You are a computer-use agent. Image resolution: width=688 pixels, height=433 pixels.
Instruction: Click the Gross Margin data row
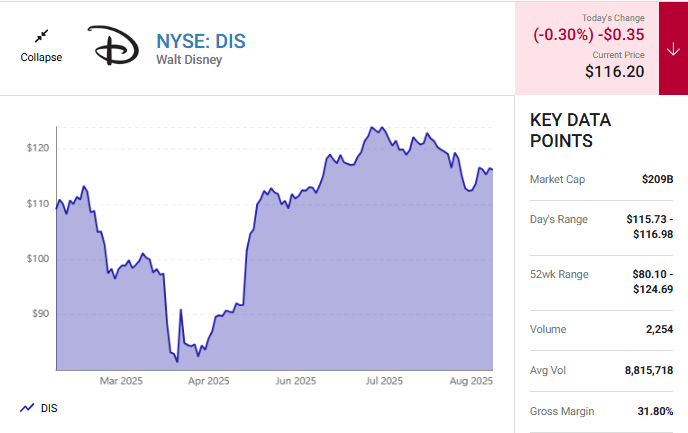[601, 411]
